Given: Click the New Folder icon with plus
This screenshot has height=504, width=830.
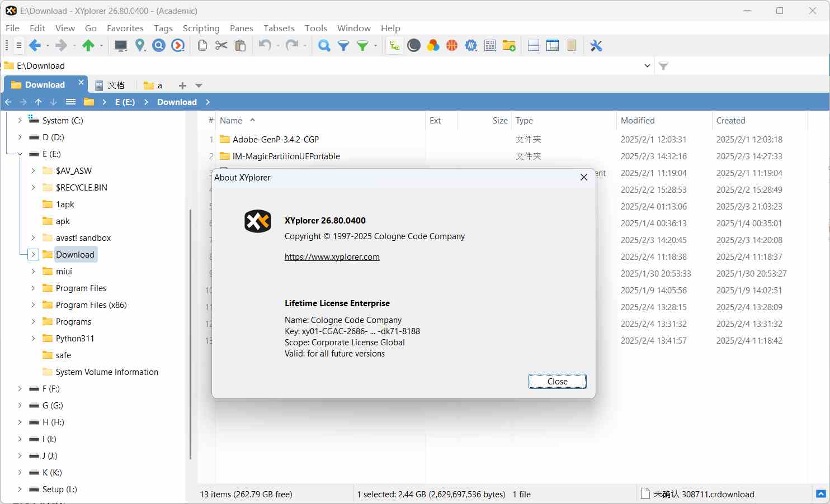Looking at the screenshot, I should tap(509, 46).
